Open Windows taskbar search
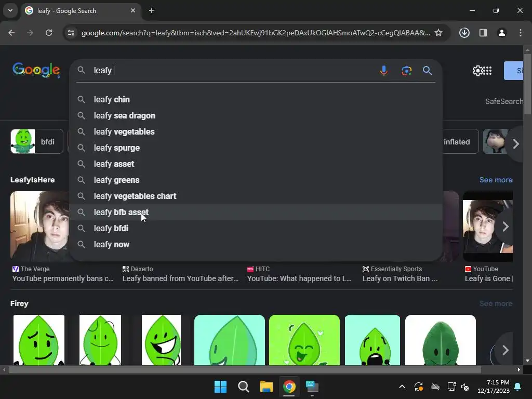 click(x=243, y=387)
